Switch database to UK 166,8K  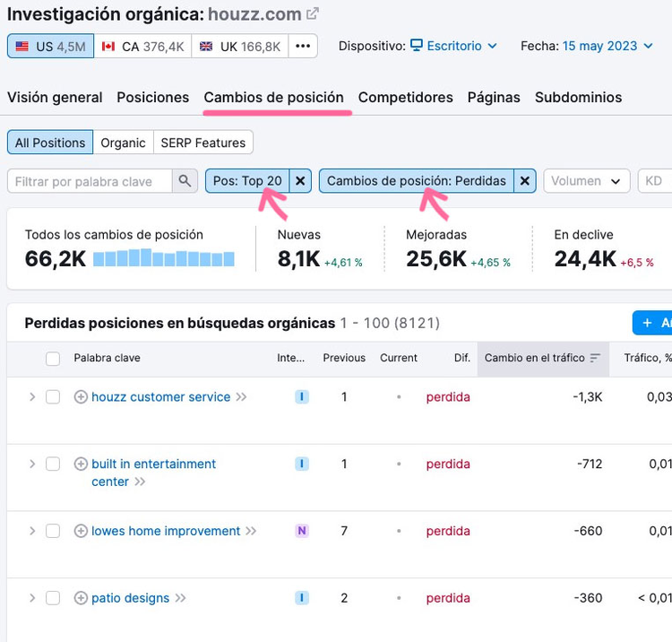pyautogui.click(x=240, y=46)
